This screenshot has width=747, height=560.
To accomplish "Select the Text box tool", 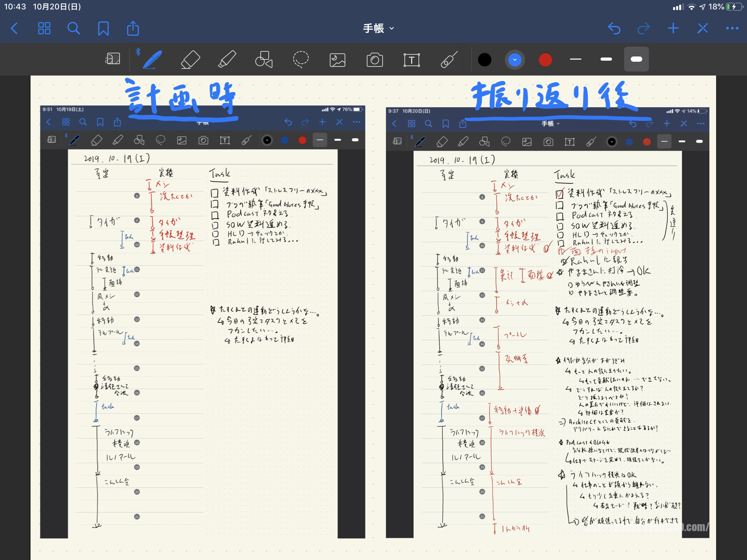I will coord(412,60).
